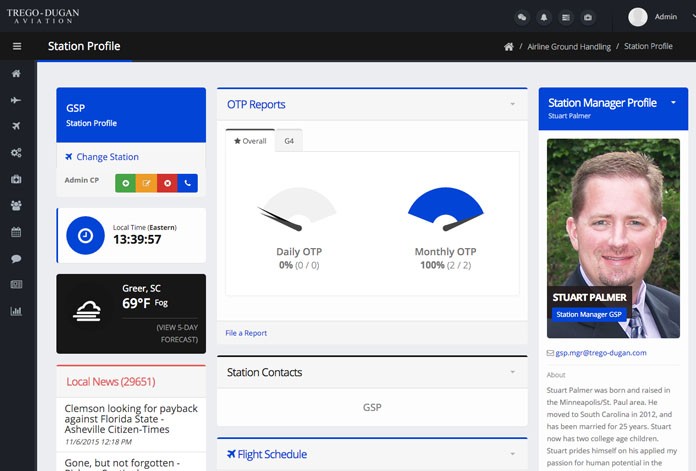Click the calendar icon in sidebar
Viewport: 696px width, 471px height.
(x=16, y=232)
